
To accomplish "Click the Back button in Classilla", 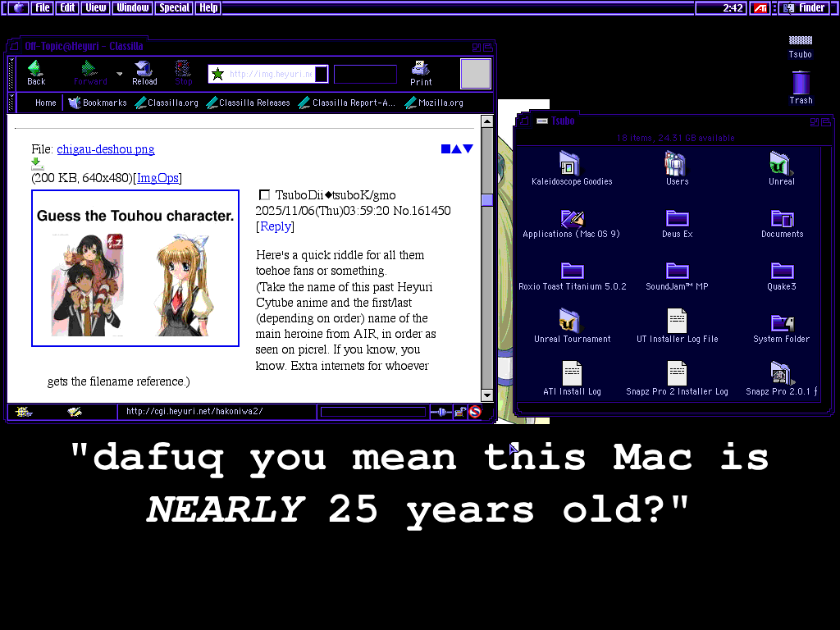I will (x=36, y=72).
